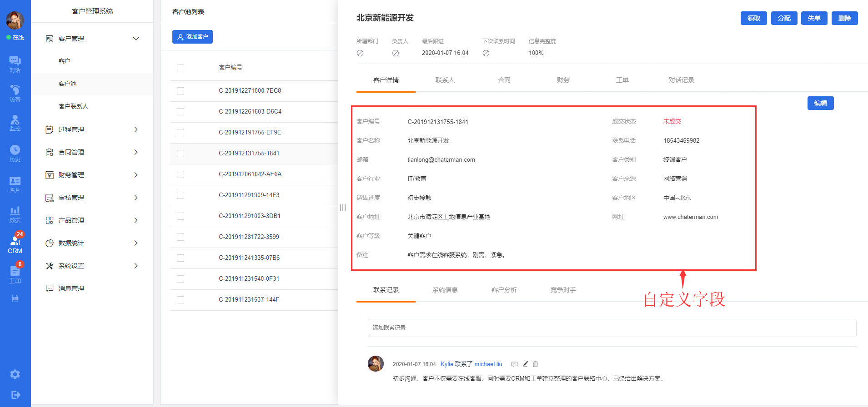Expand the 过程管理 submenu arrow
The height and width of the screenshot is (407, 868).
tap(135, 129)
